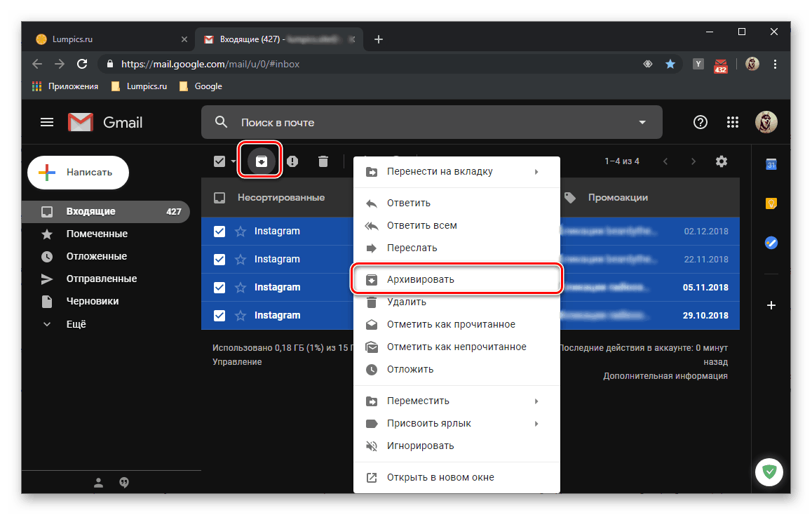Click the Archive icon in the toolbar
Image resolution: width=812 pixels, height=515 pixels.
click(x=261, y=161)
